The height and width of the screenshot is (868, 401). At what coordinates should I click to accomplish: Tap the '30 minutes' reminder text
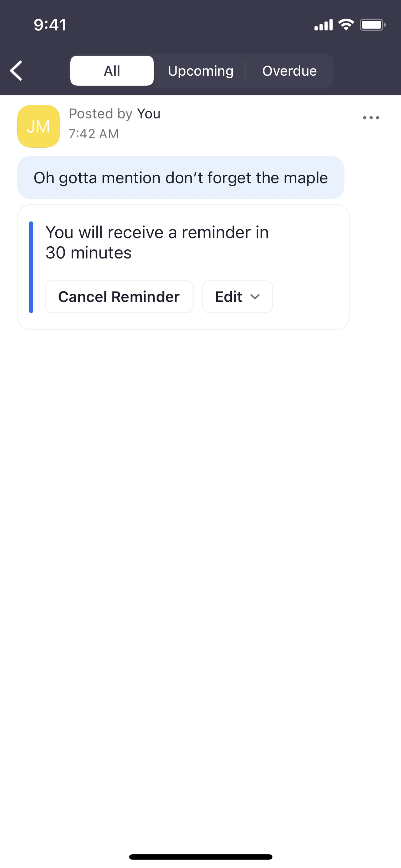pos(89,253)
